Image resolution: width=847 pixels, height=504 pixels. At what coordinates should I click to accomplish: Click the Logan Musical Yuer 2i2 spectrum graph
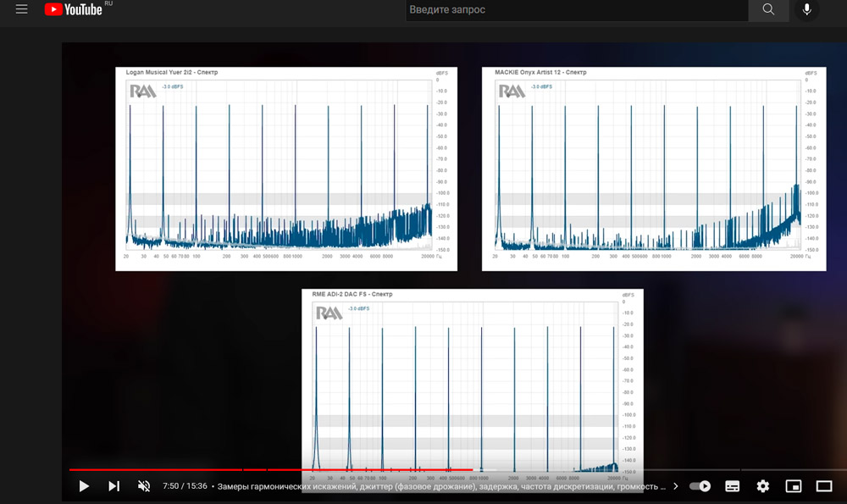tap(285, 169)
